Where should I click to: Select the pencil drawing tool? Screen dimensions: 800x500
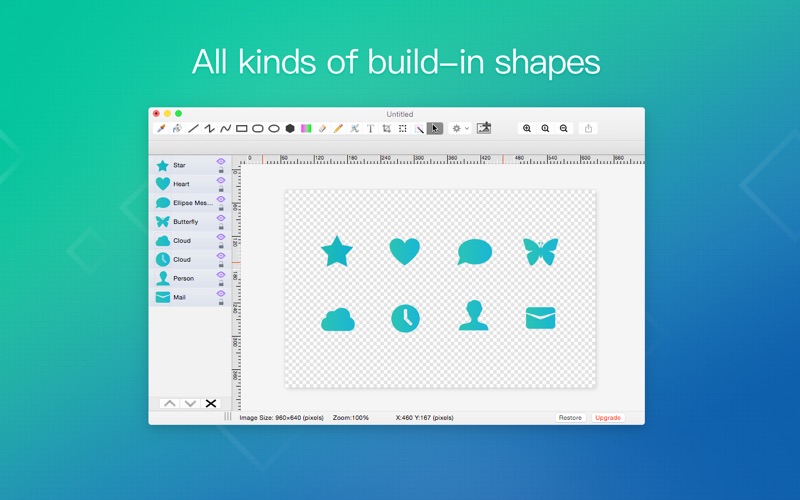pos(338,128)
